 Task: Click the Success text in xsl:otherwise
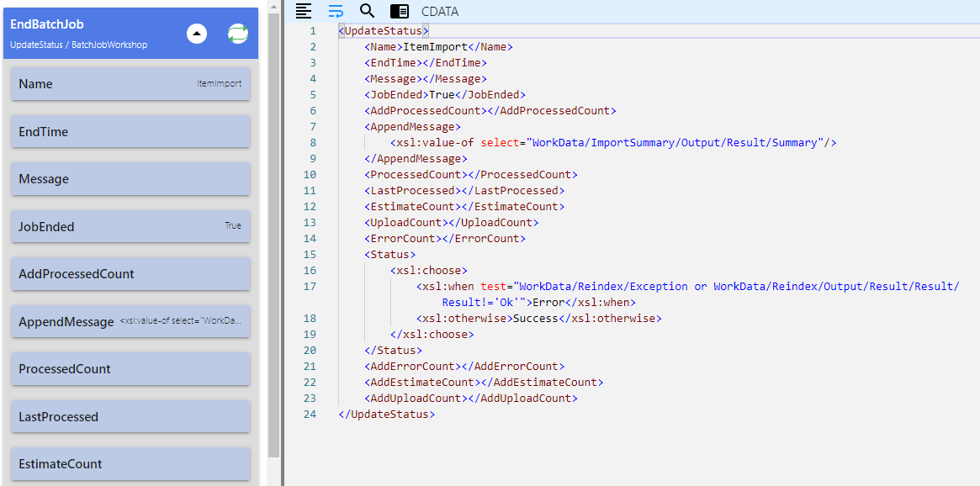coord(536,319)
